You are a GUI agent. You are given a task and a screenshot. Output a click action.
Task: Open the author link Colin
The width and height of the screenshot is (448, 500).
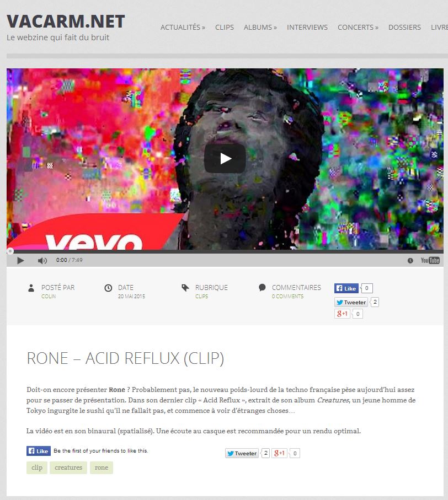point(49,296)
